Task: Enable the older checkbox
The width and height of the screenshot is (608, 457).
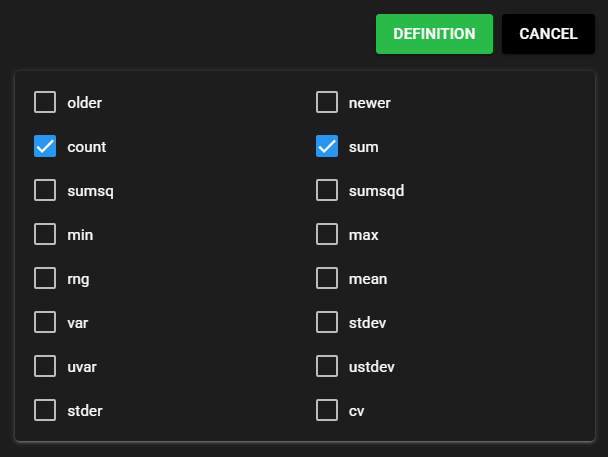Action: [x=45, y=102]
